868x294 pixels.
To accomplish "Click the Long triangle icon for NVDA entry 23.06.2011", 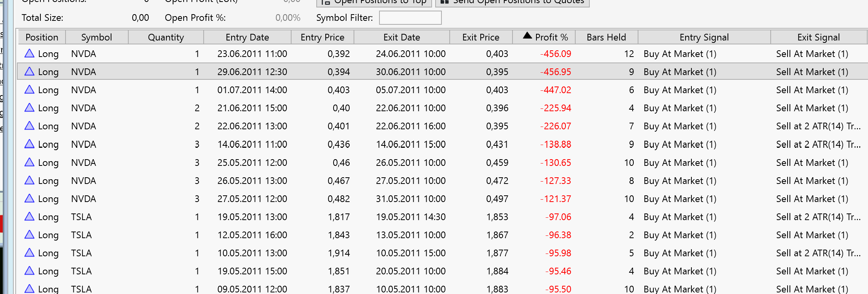I will point(29,53).
